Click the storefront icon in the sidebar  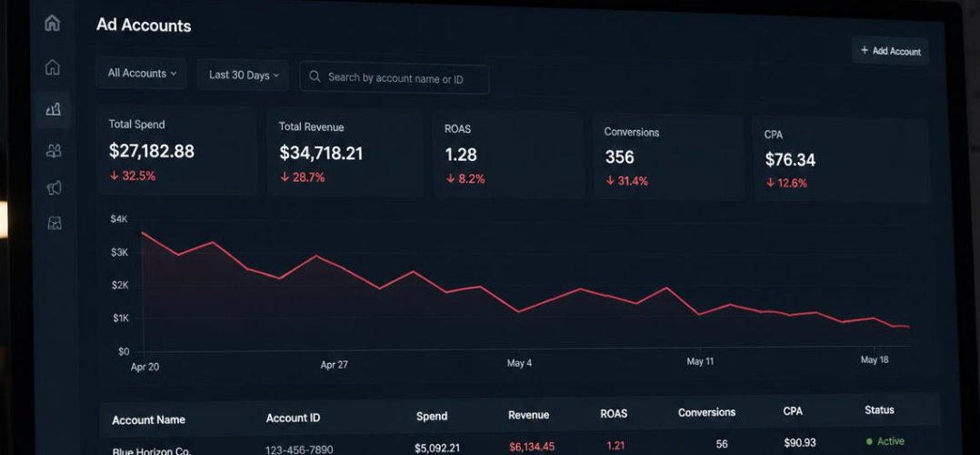point(55,223)
